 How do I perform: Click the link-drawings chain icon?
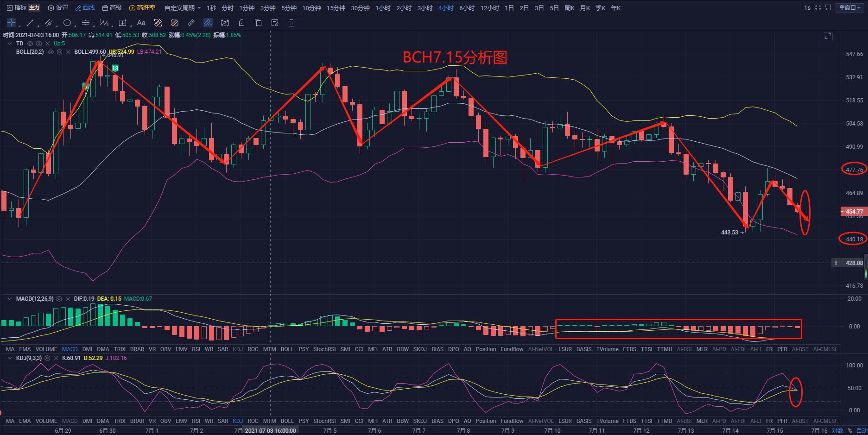174,23
